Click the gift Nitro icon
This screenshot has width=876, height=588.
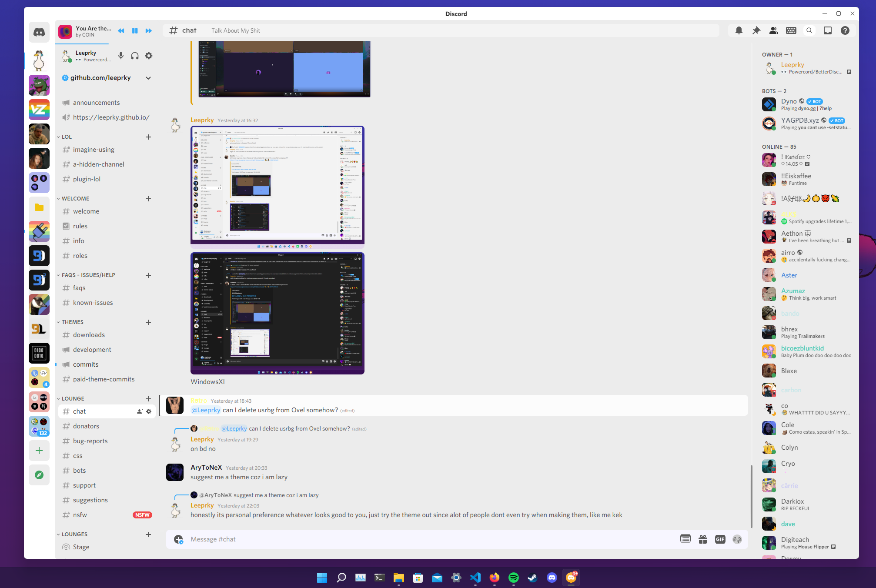point(702,539)
